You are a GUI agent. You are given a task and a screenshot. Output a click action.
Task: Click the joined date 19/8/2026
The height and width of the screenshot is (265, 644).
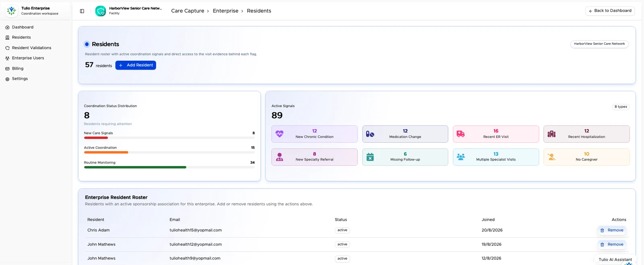(x=491, y=244)
